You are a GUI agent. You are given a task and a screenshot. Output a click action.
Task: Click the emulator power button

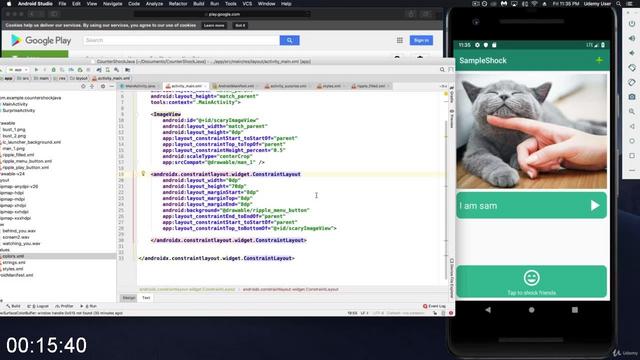point(631,24)
